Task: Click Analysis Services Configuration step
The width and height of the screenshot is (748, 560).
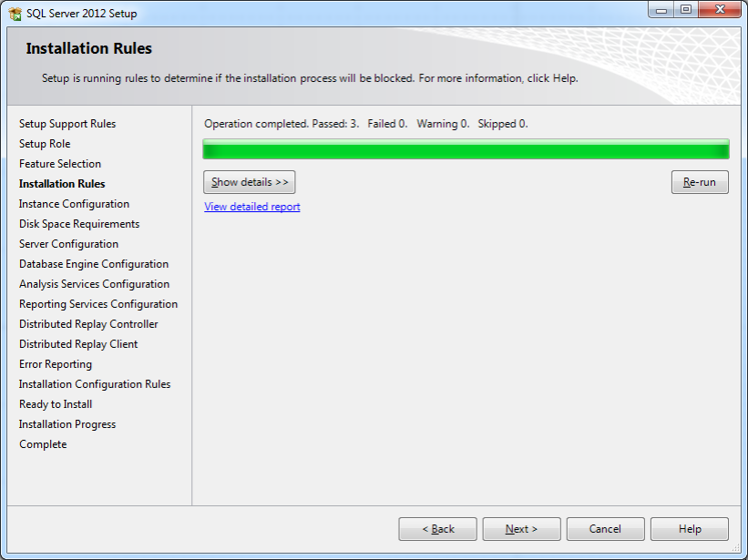Action: [x=94, y=284]
